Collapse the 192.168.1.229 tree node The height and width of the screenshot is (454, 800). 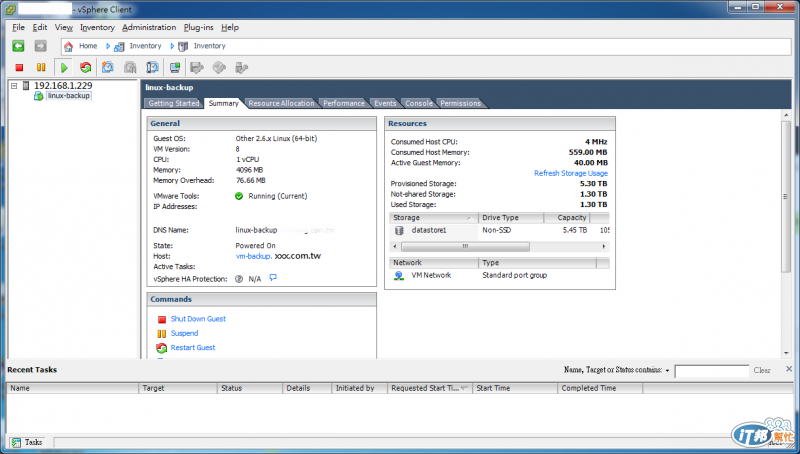14,86
